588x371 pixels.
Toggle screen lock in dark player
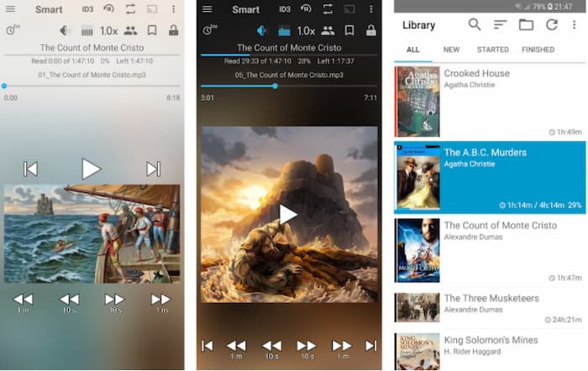tap(371, 30)
